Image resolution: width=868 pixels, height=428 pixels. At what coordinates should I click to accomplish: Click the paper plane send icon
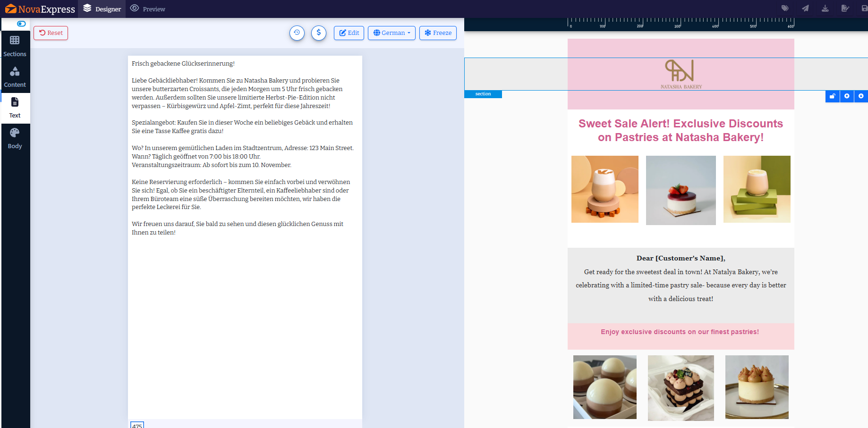pyautogui.click(x=805, y=8)
